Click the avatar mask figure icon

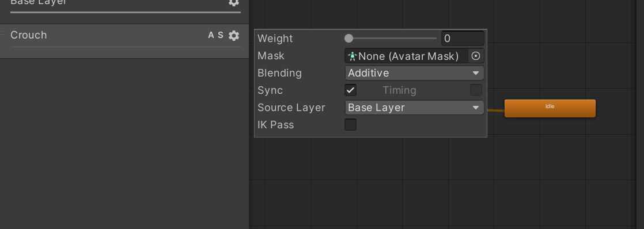click(352, 56)
